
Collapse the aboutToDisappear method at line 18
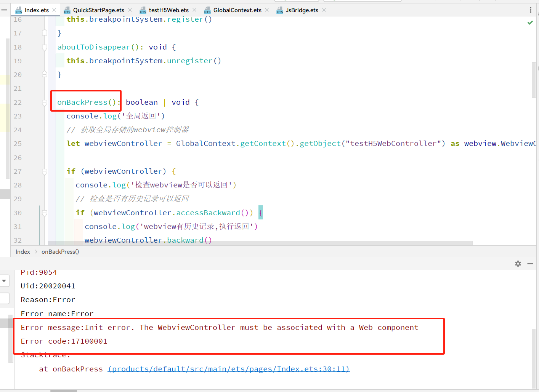click(x=44, y=47)
